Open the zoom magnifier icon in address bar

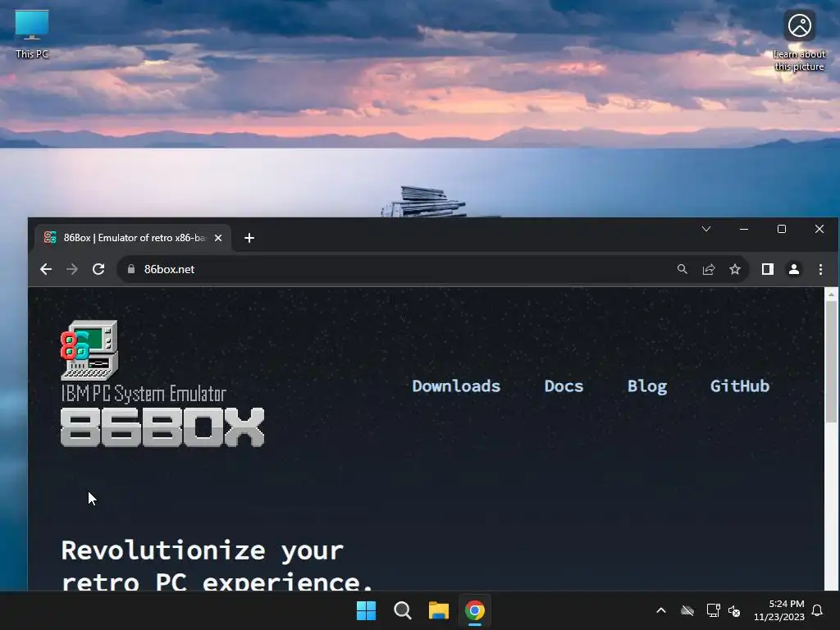coord(682,269)
